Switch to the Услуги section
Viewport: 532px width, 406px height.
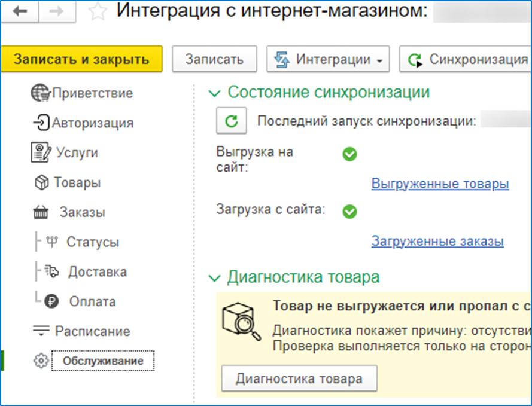[x=77, y=153]
